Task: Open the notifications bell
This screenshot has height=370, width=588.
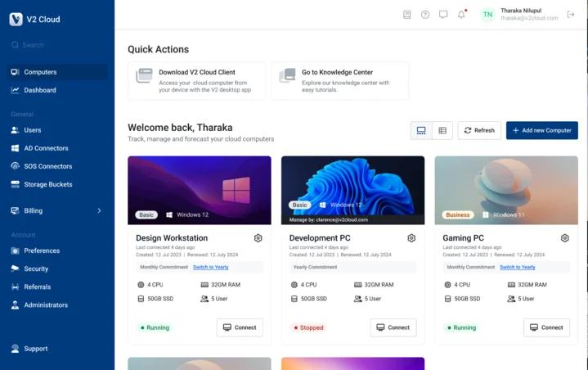Action: click(x=461, y=15)
